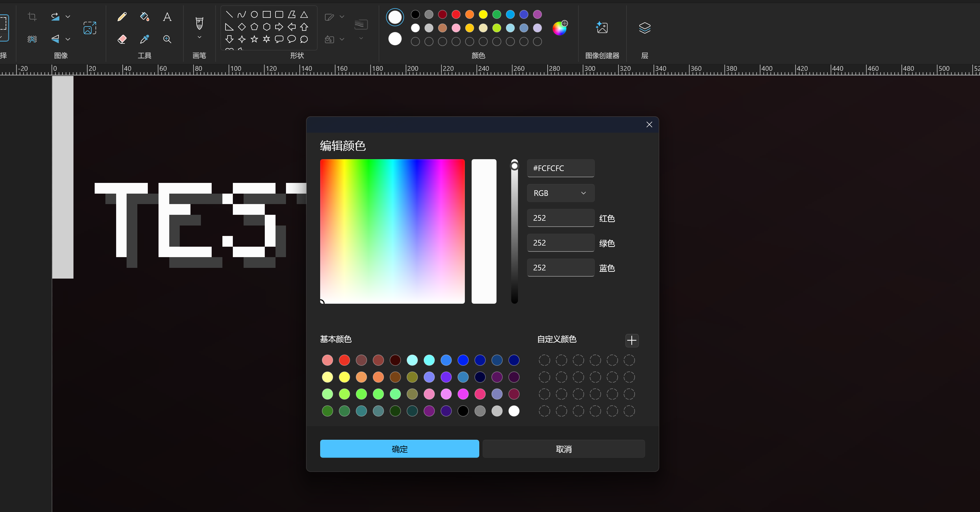980x512 pixels.
Task: Open the Layers panel
Action: [645, 28]
